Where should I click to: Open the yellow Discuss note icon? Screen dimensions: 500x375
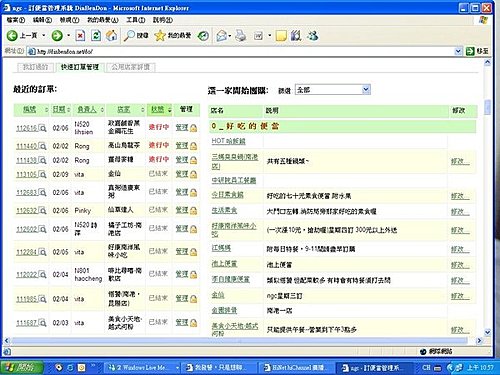(x=281, y=36)
